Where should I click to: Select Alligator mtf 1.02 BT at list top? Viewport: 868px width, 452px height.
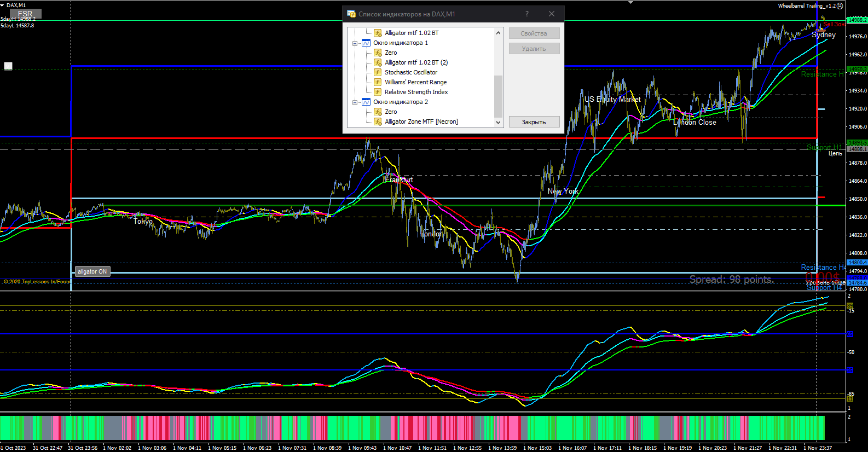point(412,33)
